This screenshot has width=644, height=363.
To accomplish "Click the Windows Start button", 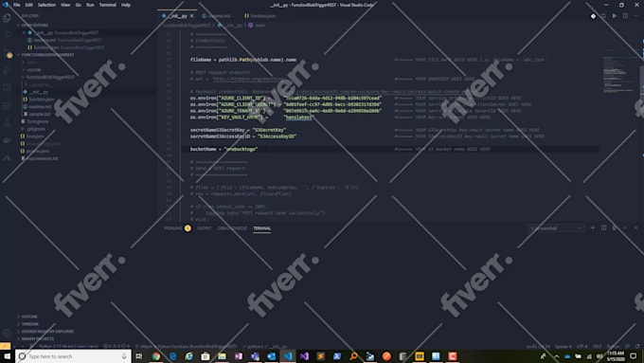I will click(x=7, y=356).
